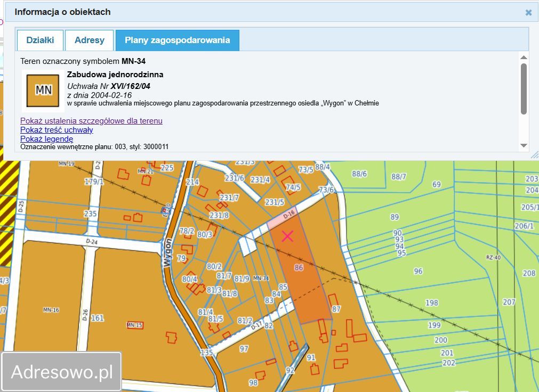
Task: Click the Wygon street label
Action: point(167,252)
